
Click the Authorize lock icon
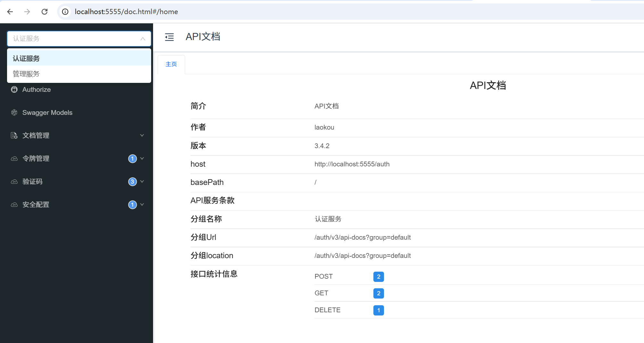(x=14, y=90)
